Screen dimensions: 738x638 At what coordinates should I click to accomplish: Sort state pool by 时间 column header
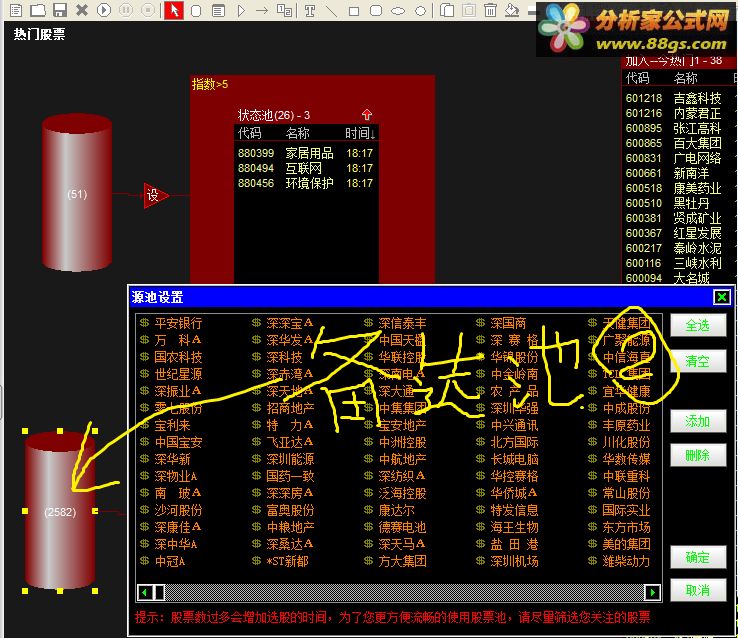[360, 133]
